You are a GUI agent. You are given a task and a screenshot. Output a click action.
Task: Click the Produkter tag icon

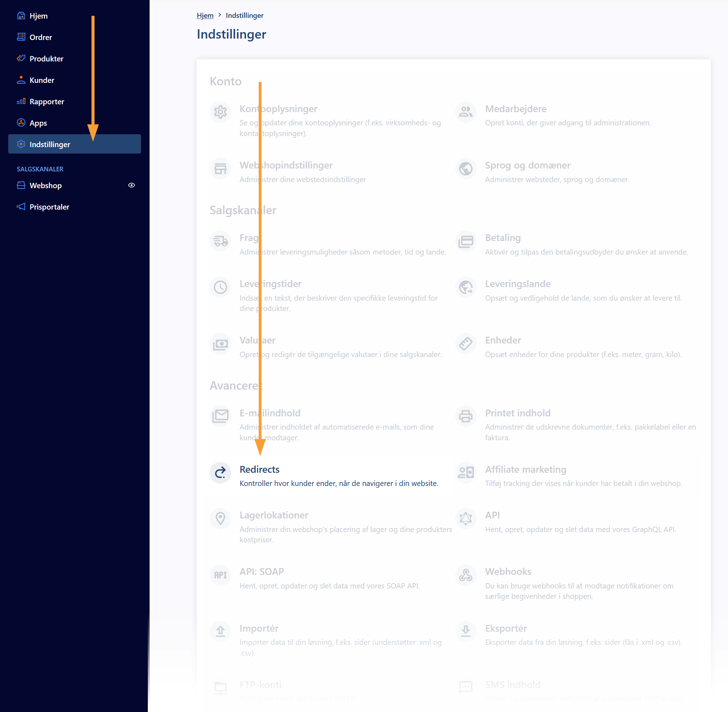(21, 58)
